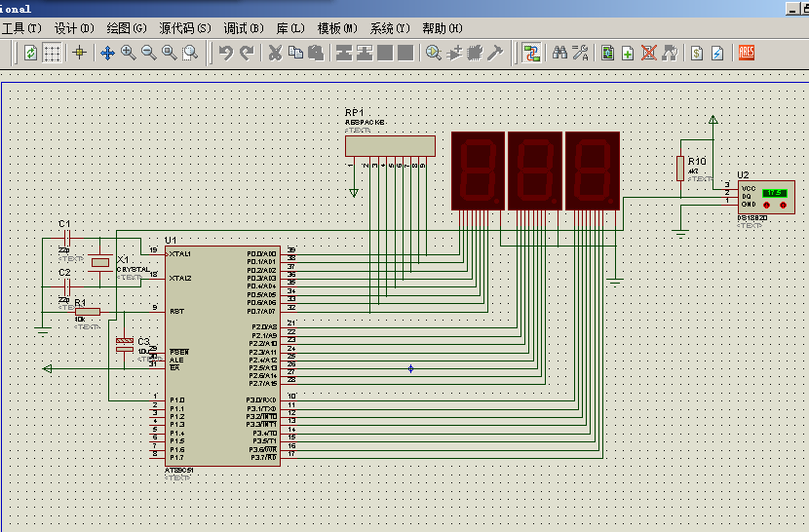Click the Packaging Tool chip icon
Image resolution: width=809 pixels, height=532 pixels.
point(475,53)
